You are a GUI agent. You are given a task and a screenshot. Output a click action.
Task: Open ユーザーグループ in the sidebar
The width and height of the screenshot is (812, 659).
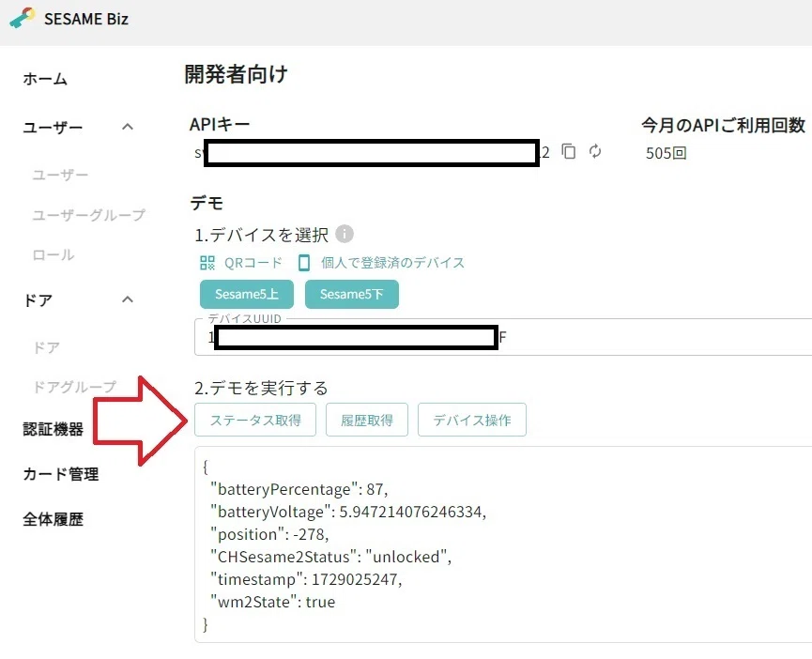click(x=88, y=215)
